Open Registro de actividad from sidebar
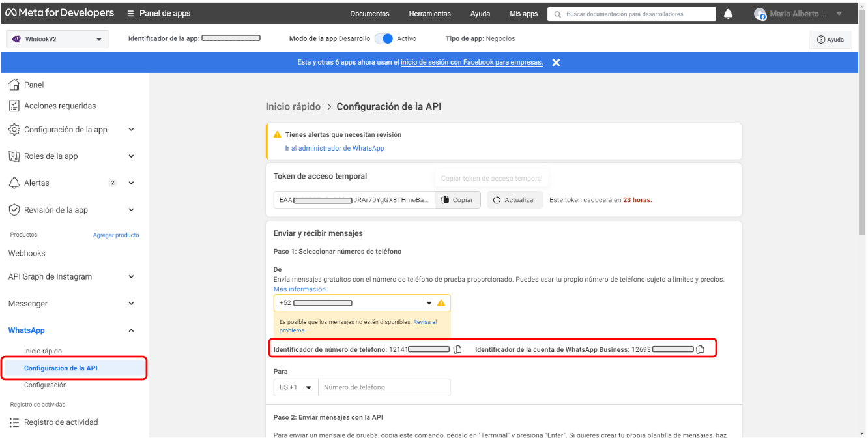This screenshot has height=440, width=868. 61,422
